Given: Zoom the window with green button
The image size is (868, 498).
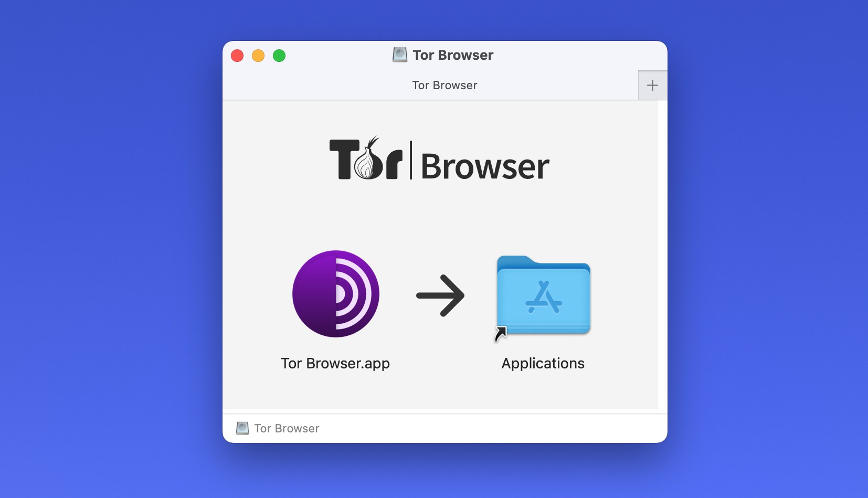Looking at the screenshot, I should click(x=279, y=56).
